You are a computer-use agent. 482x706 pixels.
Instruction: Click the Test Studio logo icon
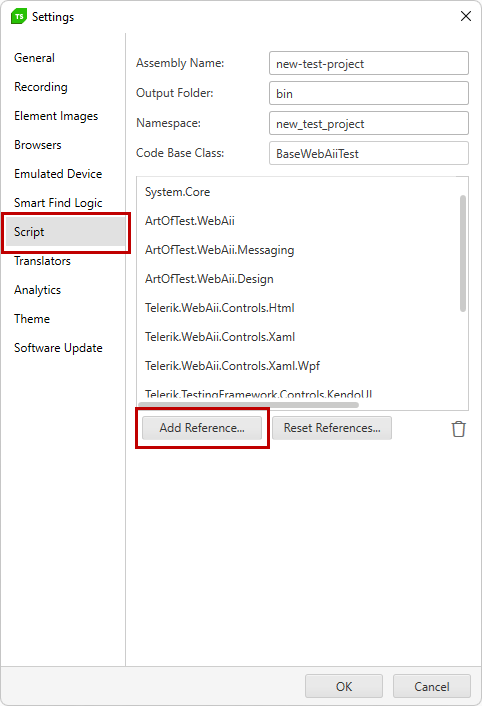[18, 16]
